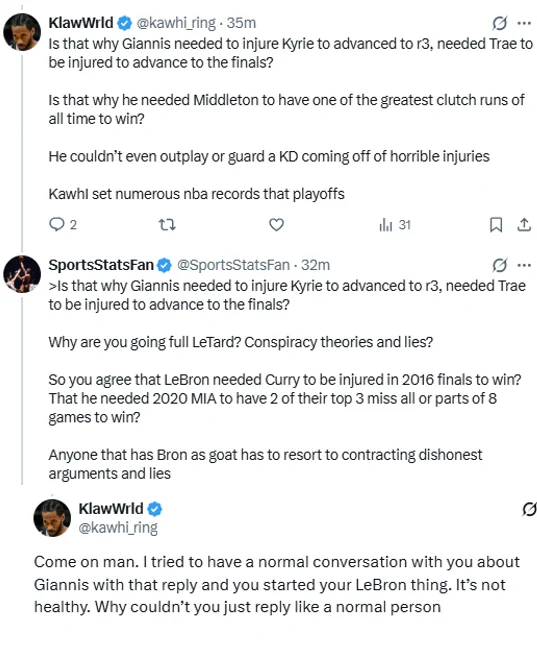The width and height of the screenshot is (537, 647).
Task: View analytics showing 31 views
Action: pos(395,225)
